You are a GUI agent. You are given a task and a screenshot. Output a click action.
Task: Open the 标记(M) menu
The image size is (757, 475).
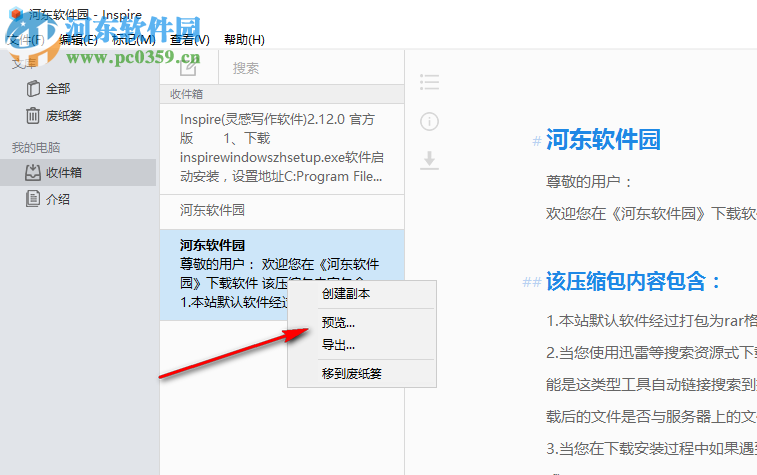[x=133, y=40]
